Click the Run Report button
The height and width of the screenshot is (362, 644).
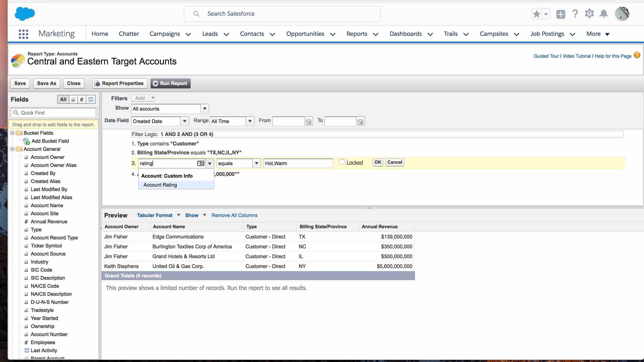[170, 83]
